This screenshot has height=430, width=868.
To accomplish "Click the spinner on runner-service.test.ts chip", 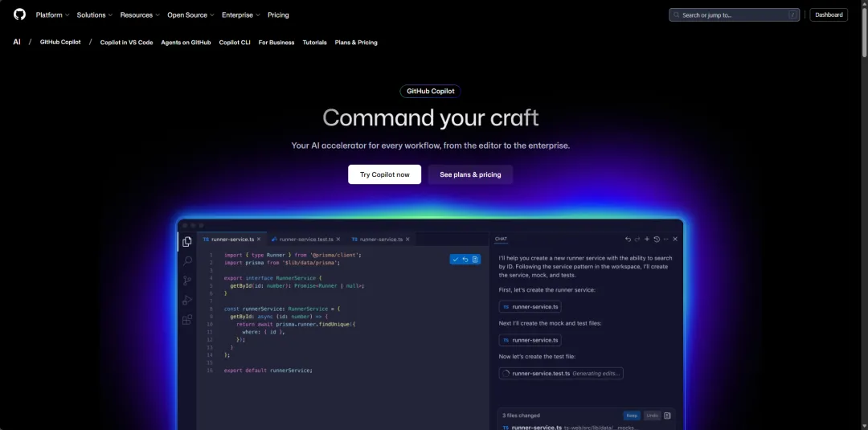I will (506, 374).
